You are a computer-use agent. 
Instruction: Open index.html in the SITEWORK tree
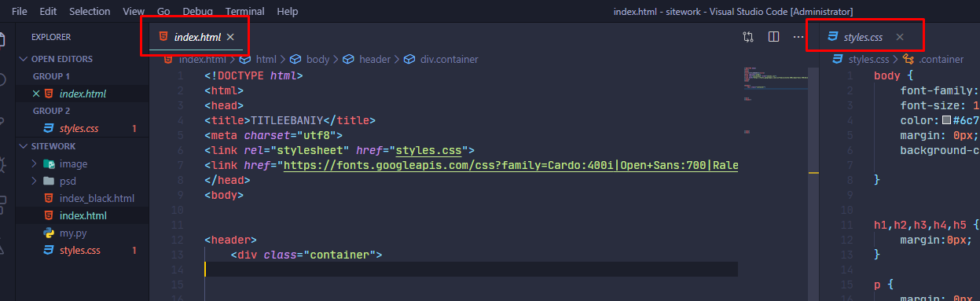point(83,215)
